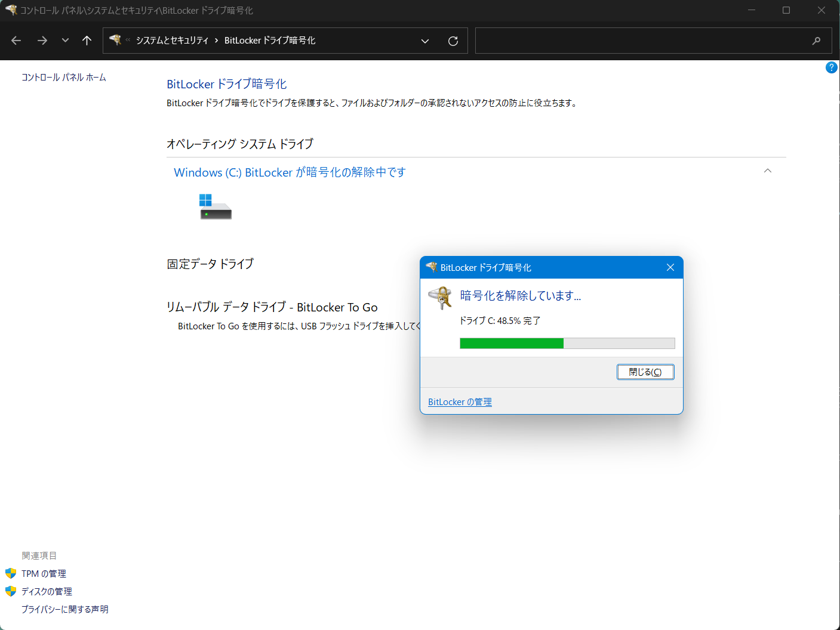840x630 pixels.
Task: Click the 暗号化を解除しています... text
Action: coord(521,296)
